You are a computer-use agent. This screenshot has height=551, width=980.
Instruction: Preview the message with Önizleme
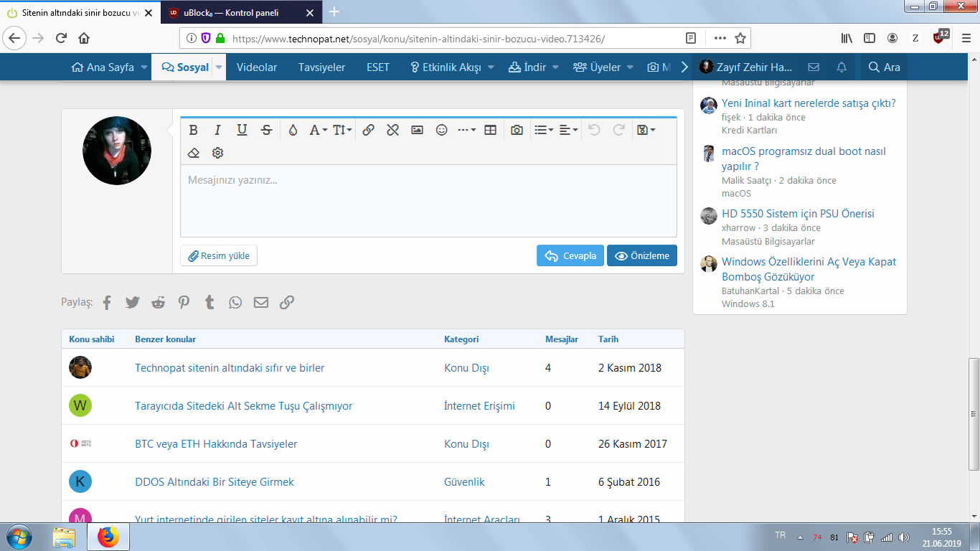(642, 256)
